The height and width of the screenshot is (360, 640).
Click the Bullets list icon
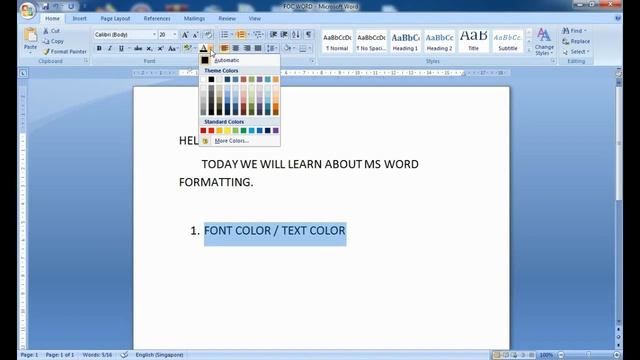tap(224, 35)
